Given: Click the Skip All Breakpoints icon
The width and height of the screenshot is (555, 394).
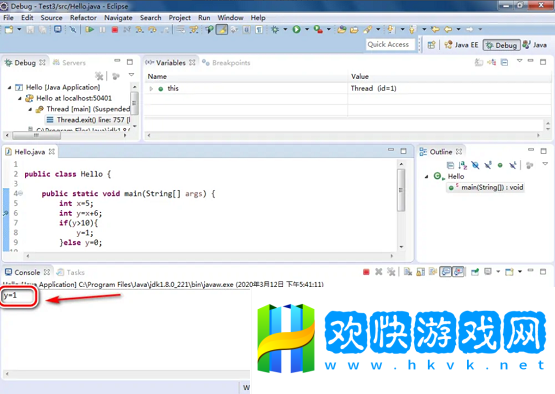Looking at the screenshot, I should click(x=73, y=29).
